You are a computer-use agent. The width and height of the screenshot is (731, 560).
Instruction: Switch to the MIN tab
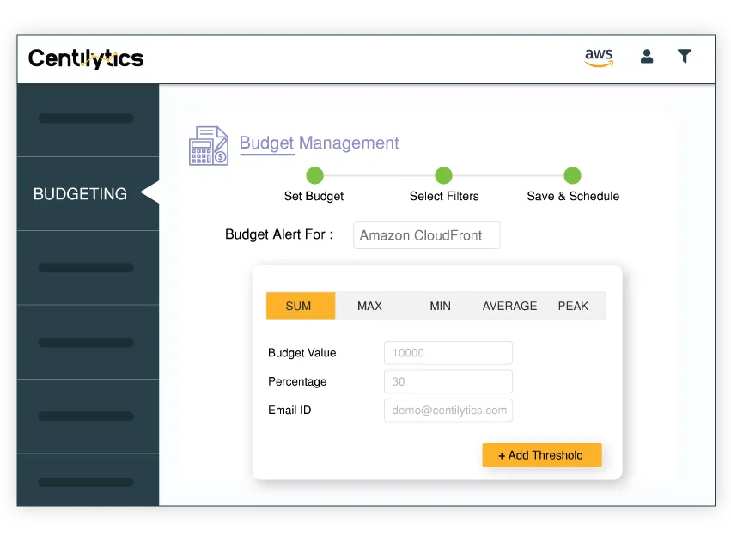coord(440,306)
